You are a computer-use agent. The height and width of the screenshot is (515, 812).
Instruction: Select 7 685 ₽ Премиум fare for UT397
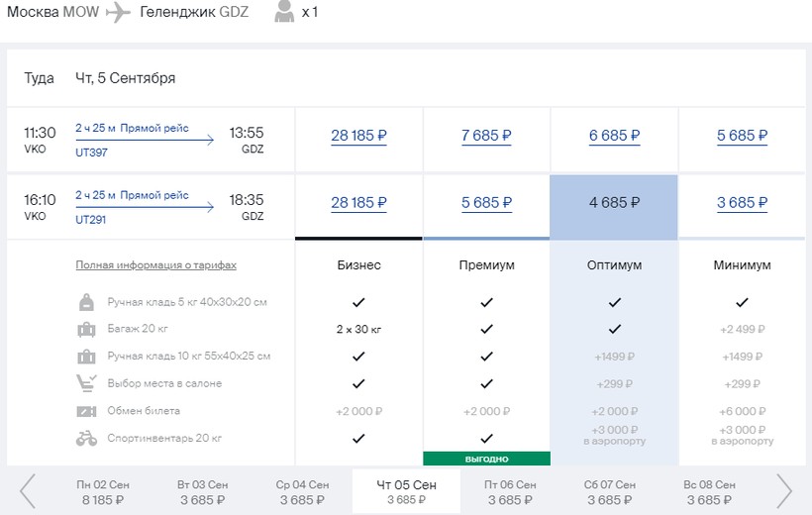click(x=486, y=137)
